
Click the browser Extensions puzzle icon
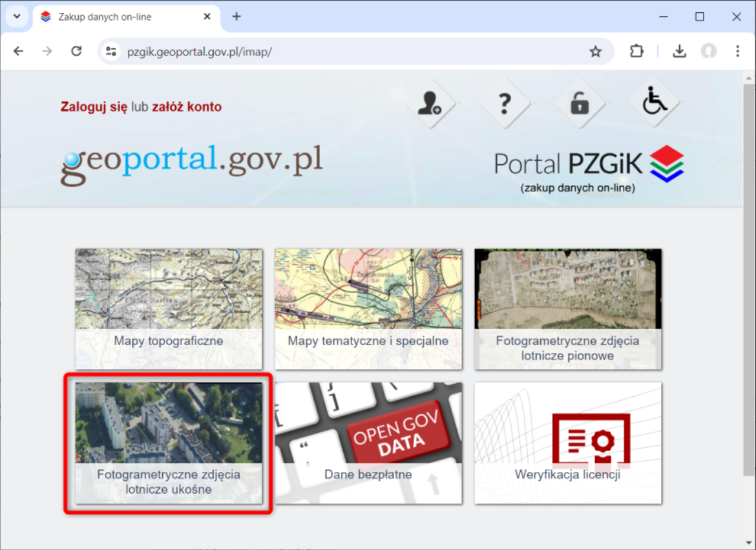[x=636, y=50]
